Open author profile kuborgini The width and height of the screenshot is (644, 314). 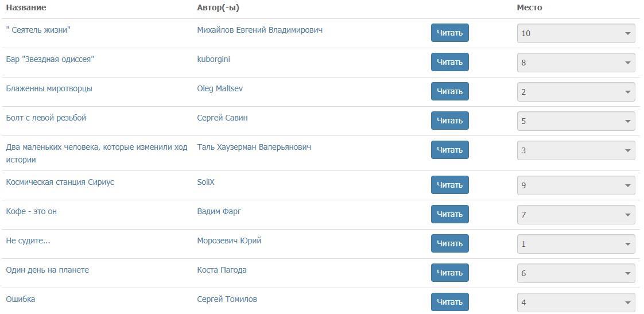coord(214,59)
